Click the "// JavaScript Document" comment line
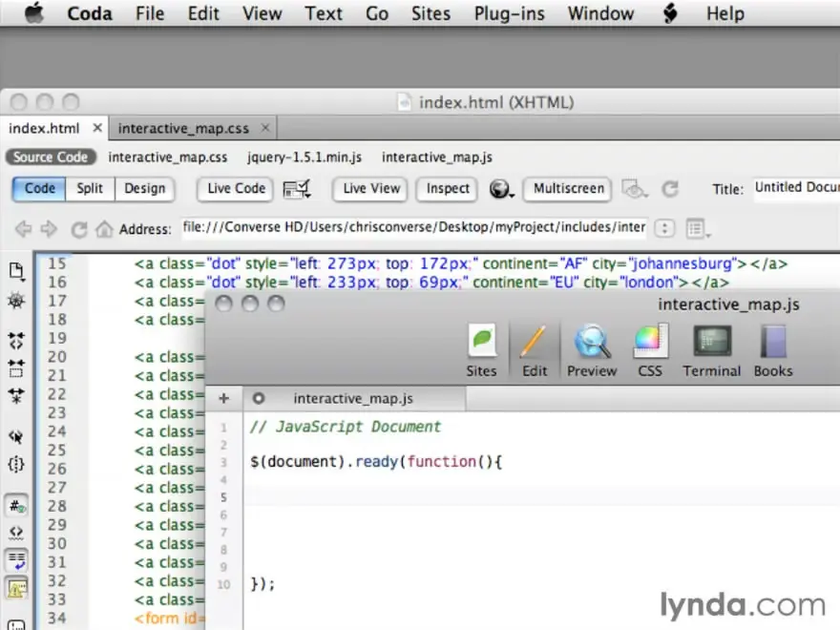The height and width of the screenshot is (630, 840). click(x=345, y=427)
